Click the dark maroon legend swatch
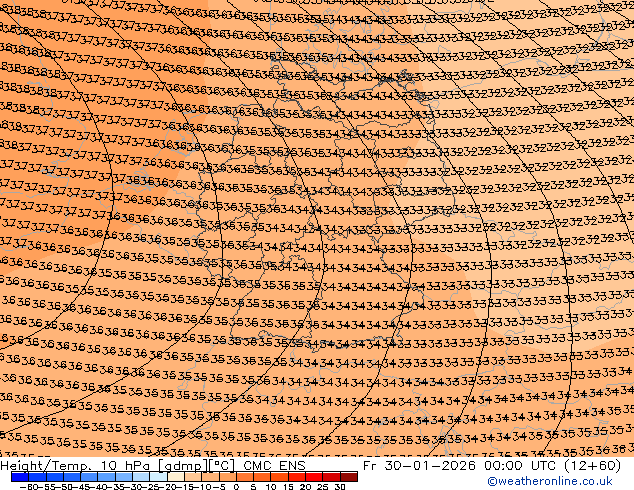This screenshot has height=490, width=634. click(349, 477)
